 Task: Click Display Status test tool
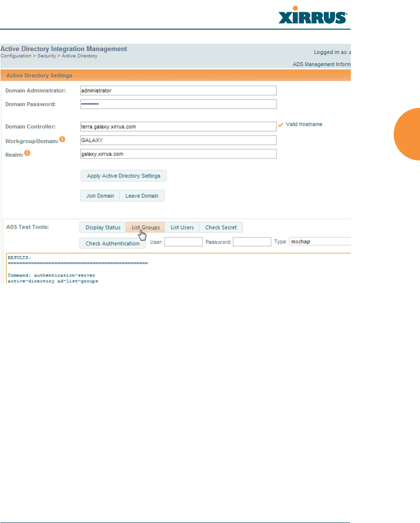click(x=102, y=227)
